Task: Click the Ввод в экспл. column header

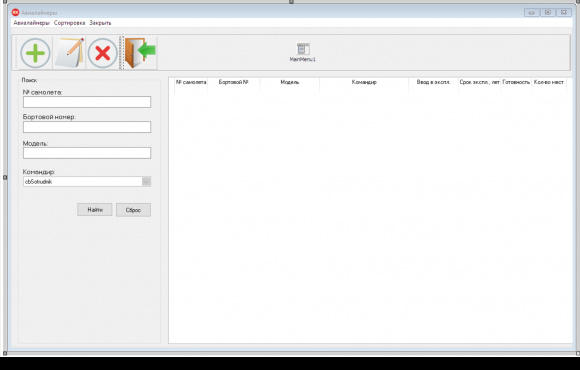Action: coord(433,82)
